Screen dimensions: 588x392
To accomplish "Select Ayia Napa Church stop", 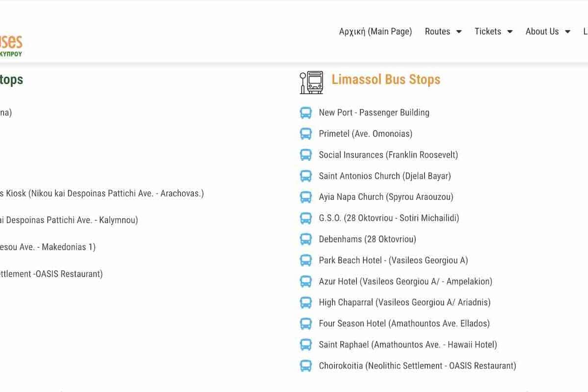I will pyautogui.click(x=386, y=197).
